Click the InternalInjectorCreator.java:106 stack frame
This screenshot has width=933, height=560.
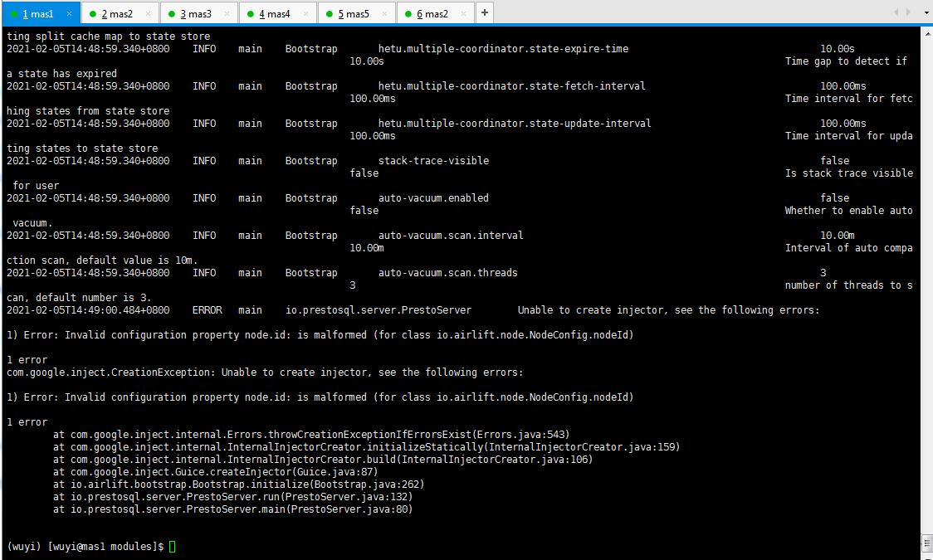[323, 460]
